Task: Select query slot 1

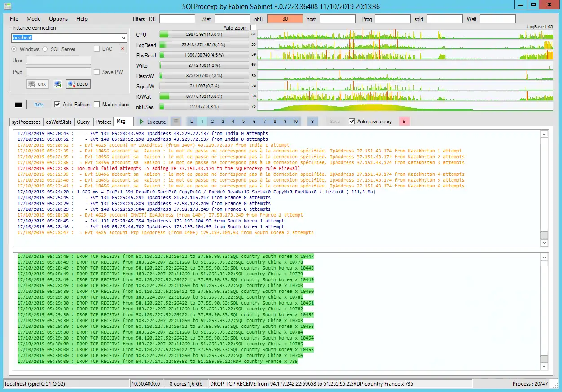Action: click(x=202, y=122)
